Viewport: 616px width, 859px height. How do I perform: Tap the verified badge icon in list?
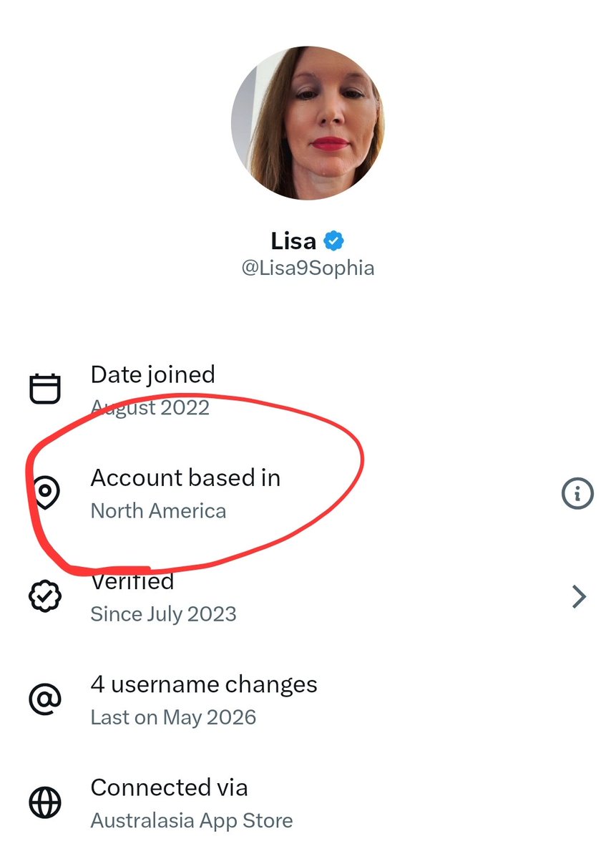[x=45, y=596]
